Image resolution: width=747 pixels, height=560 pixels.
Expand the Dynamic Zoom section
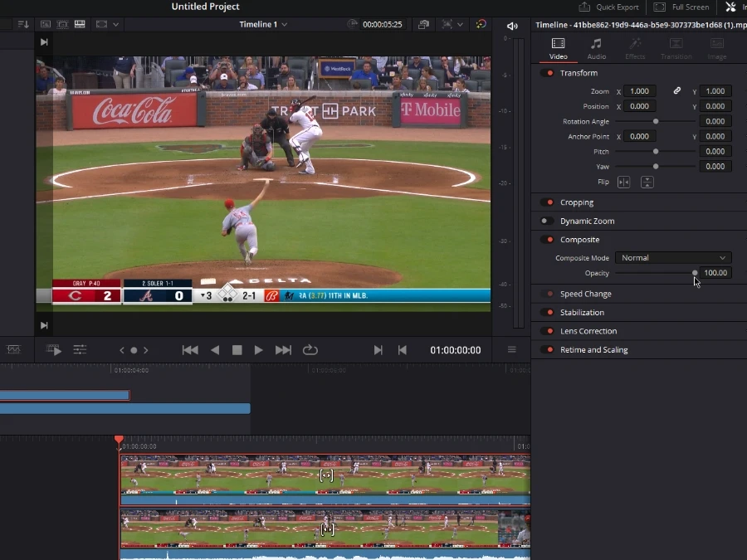pyautogui.click(x=587, y=221)
